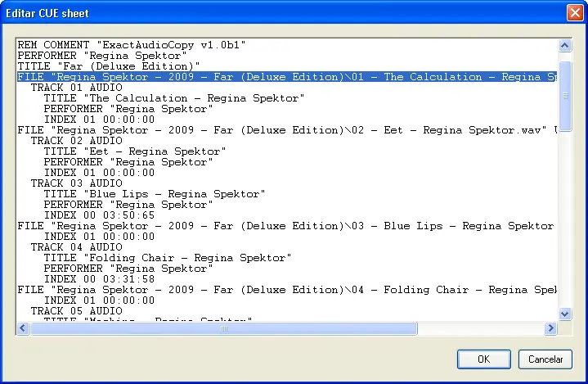The image size is (588, 384).
Task: Click the horizontal scrollbar thumb
Action: tap(224, 328)
